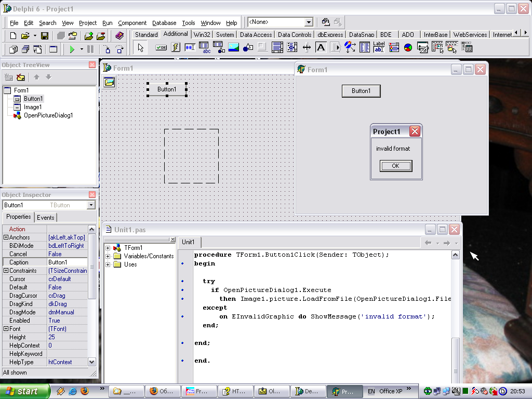Pick the Chart component pie icon
This screenshot has height=399, width=532.
408,48
